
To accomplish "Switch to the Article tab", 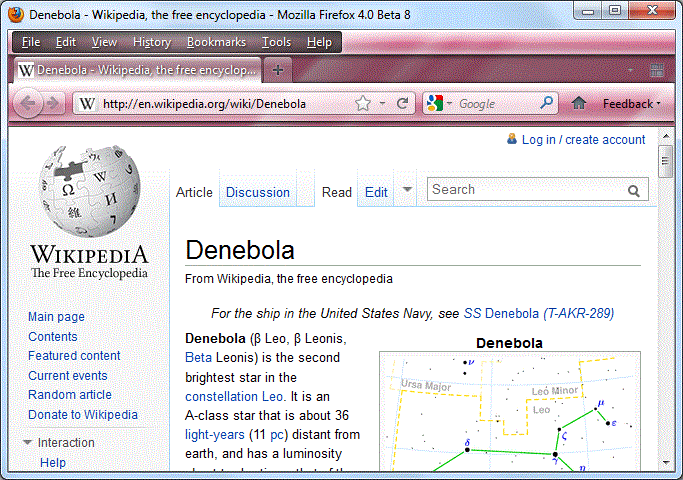I will coord(194,192).
